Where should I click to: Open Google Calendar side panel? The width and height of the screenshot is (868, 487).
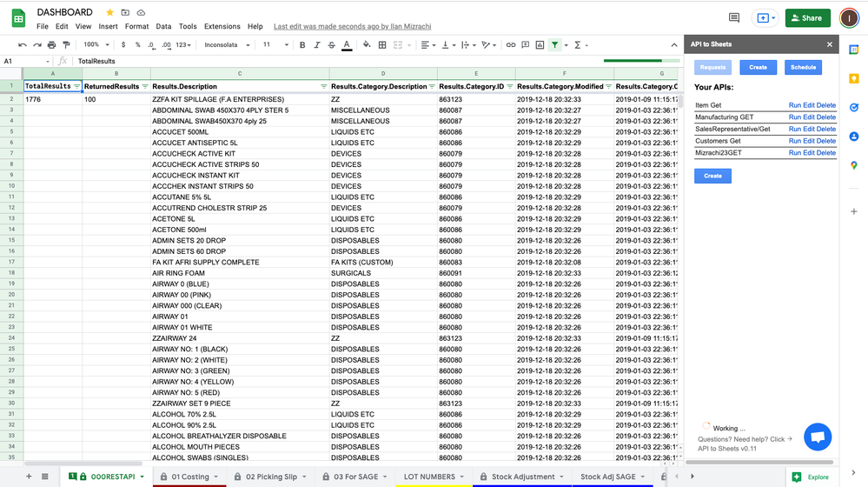(x=854, y=50)
